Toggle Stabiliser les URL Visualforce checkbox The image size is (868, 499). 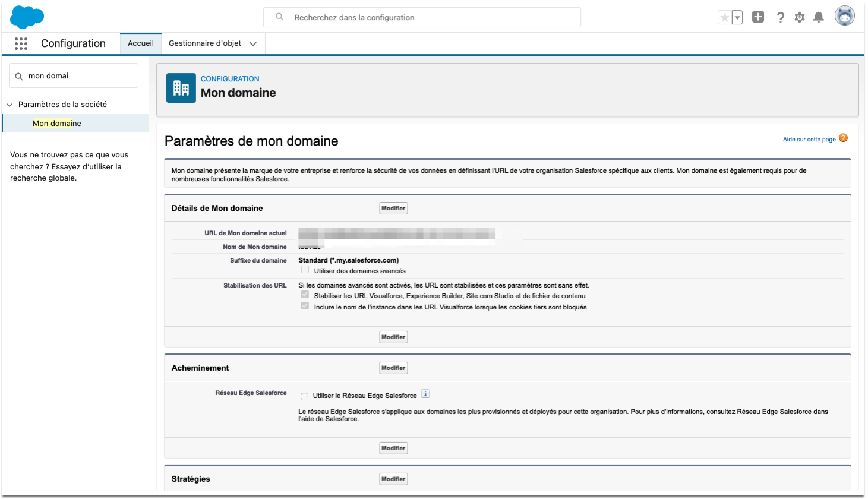coord(305,295)
